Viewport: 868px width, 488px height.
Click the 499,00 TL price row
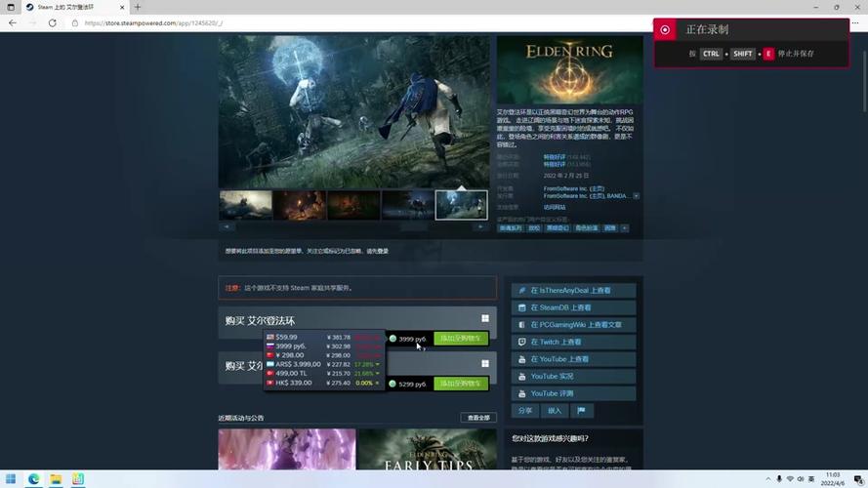point(324,374)
